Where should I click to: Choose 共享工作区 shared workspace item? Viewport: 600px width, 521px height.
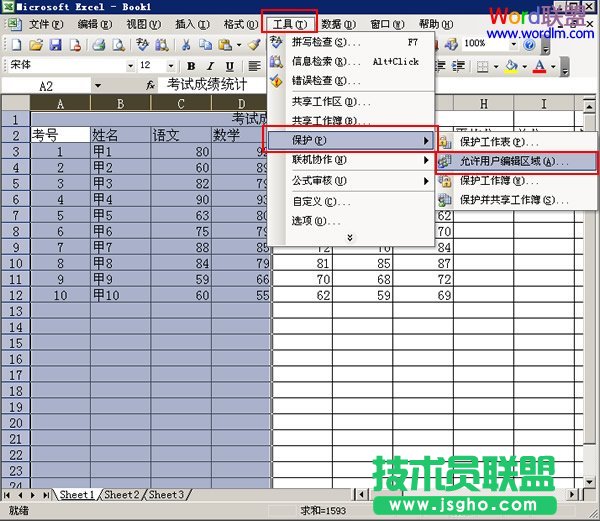351,102
